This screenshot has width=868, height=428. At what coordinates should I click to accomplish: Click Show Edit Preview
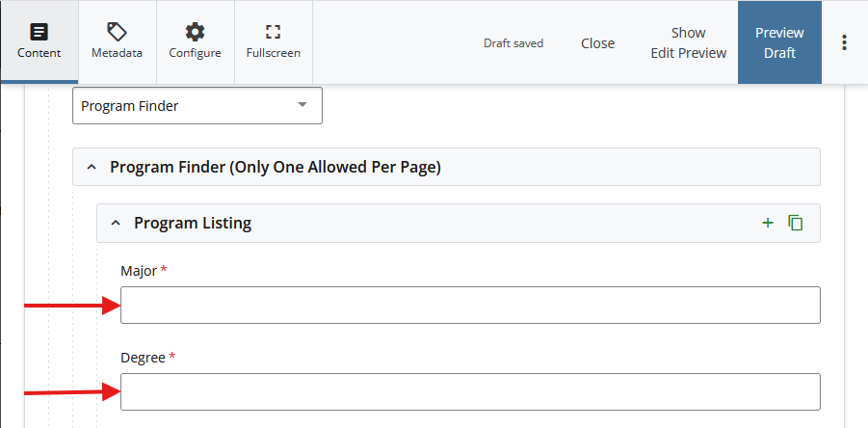click(688, 43)
